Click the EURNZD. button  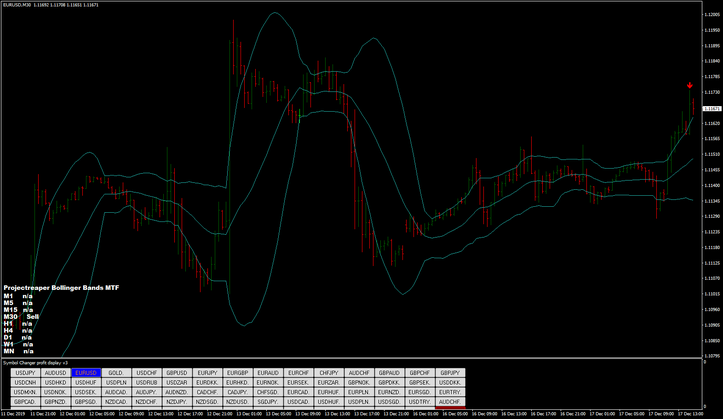[389, 392]
